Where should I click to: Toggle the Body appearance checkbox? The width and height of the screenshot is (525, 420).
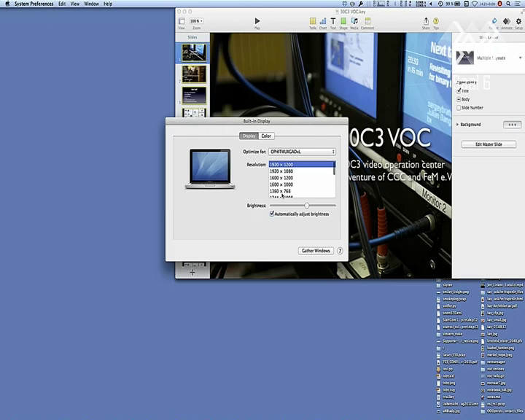[459, 99]
